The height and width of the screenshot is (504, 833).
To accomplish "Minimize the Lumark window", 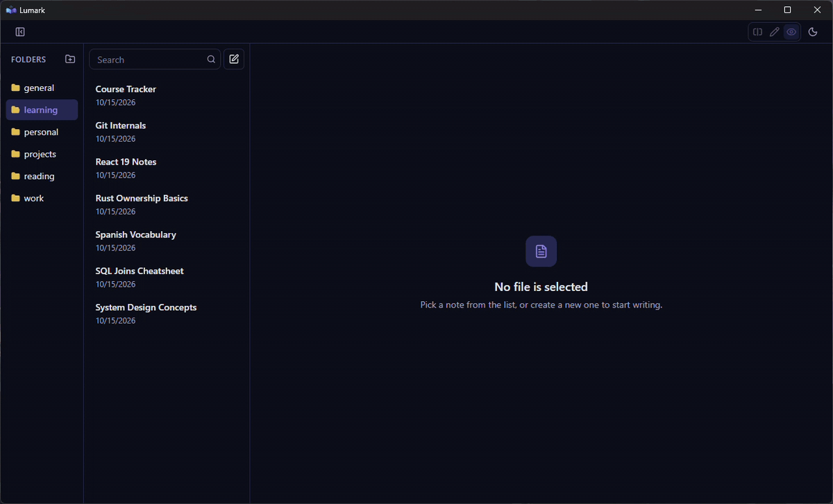I will click(x=757, y=10).
